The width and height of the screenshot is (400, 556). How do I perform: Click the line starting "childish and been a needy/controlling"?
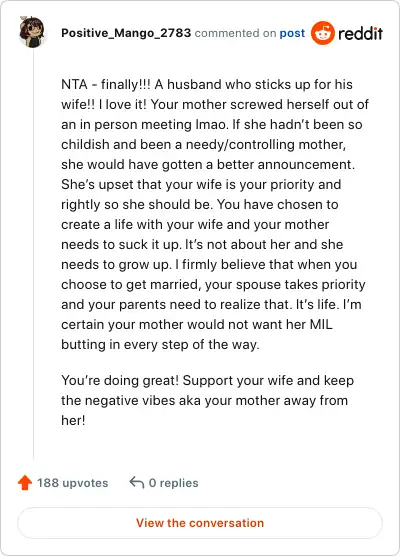pyautogui.click(x=204, y=144)
